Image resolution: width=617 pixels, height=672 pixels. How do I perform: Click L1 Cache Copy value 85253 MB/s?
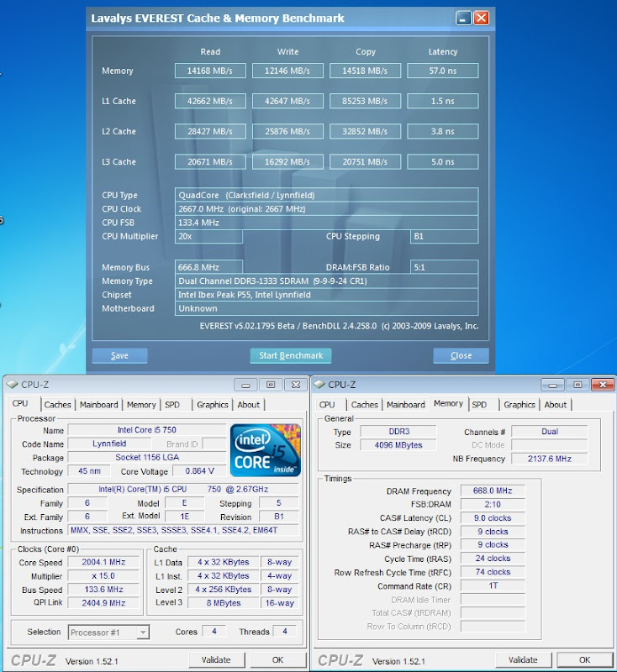click(365, 101)
